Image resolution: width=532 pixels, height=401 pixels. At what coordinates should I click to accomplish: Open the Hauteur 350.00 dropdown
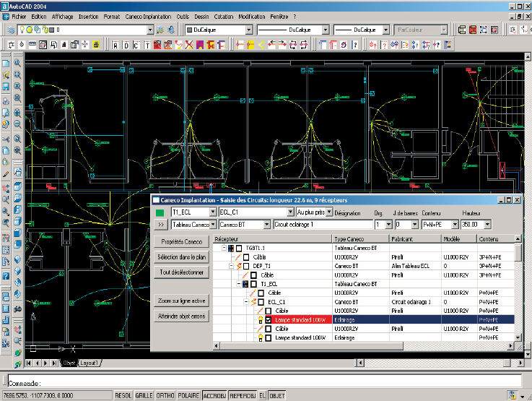point(487,225)
